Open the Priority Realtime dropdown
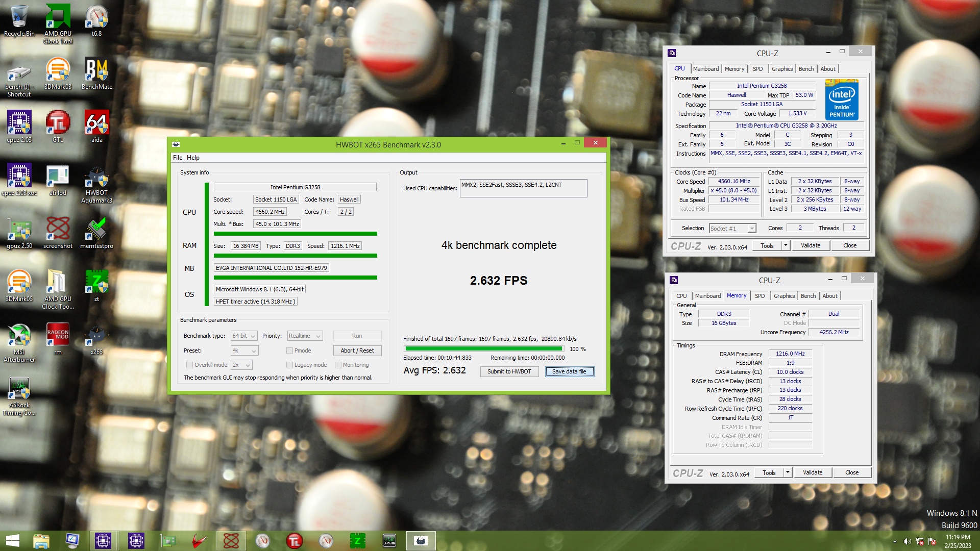Viewport: 980px width, 551px height. click(x=305, y=336)
